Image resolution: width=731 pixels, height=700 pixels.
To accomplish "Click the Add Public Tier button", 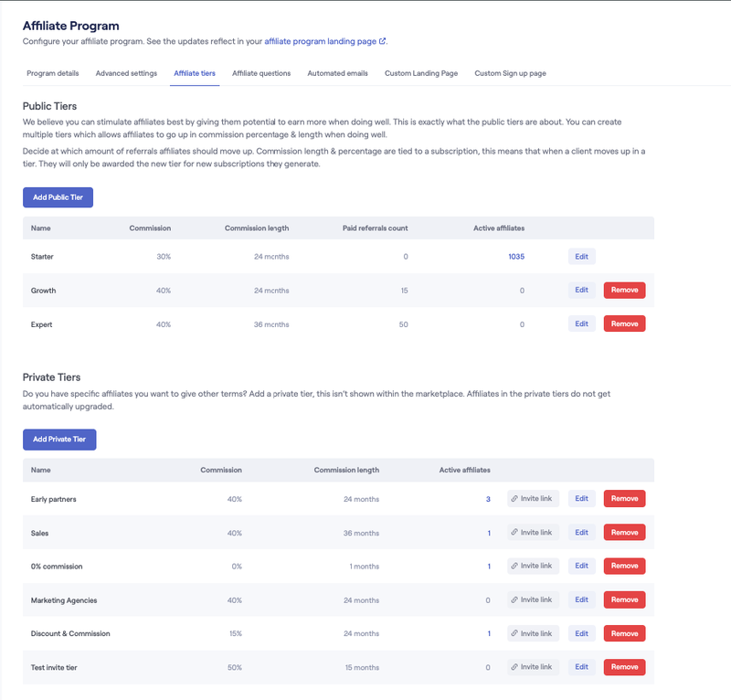I will (58, 197).
